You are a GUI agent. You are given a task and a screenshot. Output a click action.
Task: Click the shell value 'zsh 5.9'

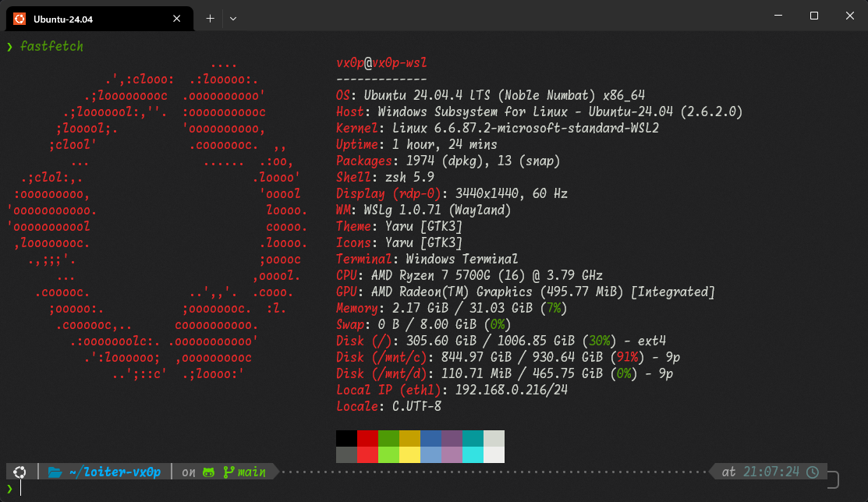click(x=409, y=177)
